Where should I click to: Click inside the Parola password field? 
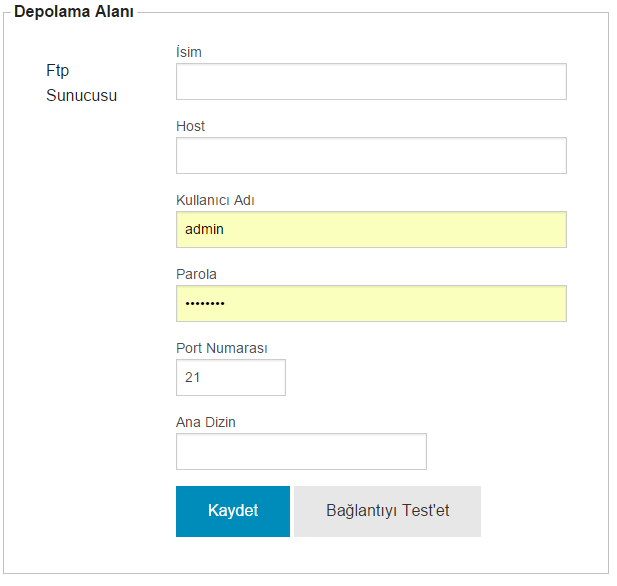tap(371, 303)
